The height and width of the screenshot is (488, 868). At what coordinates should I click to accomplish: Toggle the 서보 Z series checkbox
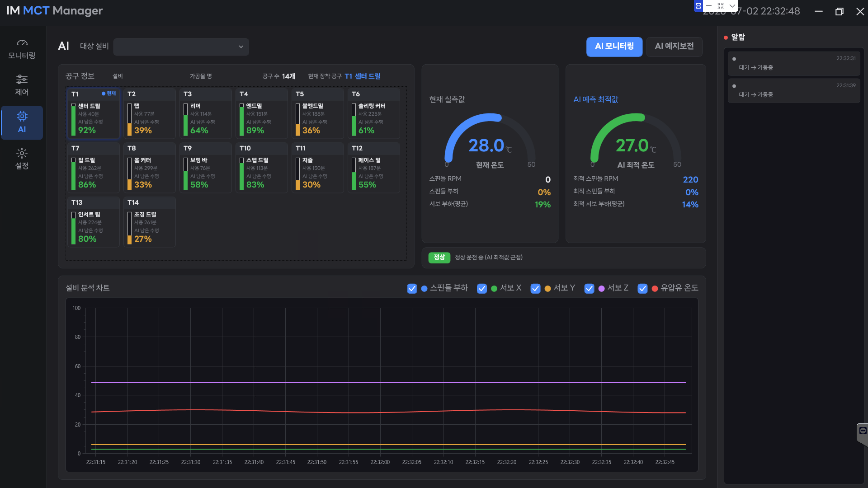click(x=589, y=288)
